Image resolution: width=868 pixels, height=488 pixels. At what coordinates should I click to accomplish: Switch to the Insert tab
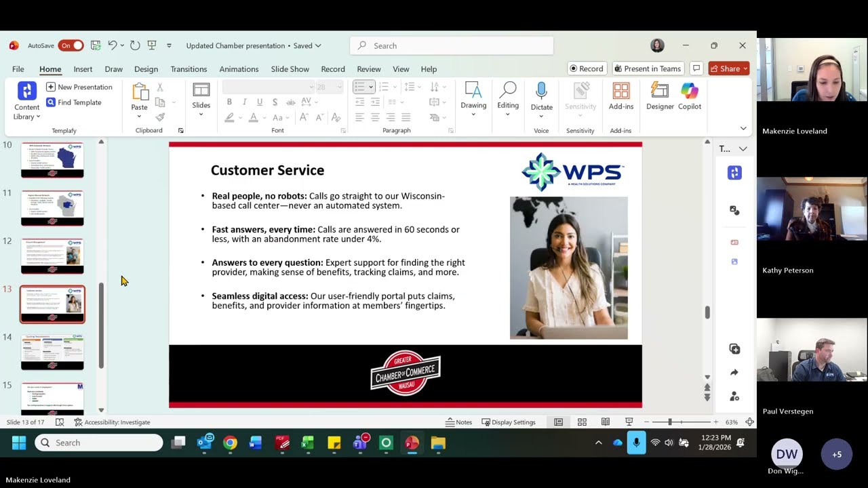[83, 68]
